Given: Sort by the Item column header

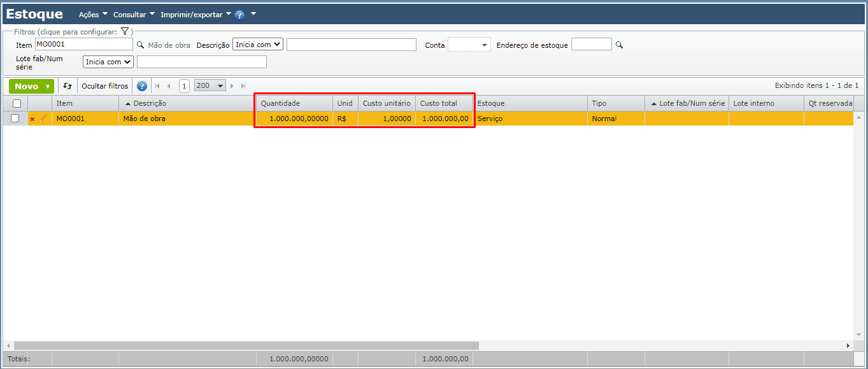Looking at the screenshot, I should (85, 103).
